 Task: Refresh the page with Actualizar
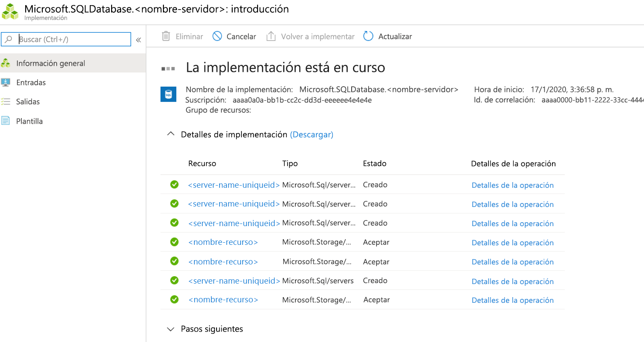coord(388,37)
